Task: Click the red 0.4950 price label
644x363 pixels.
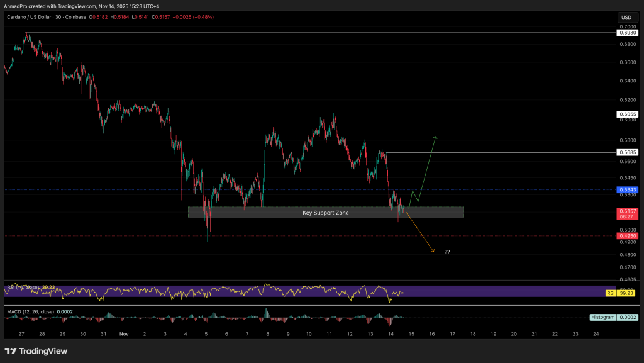Action: point(628,236)
